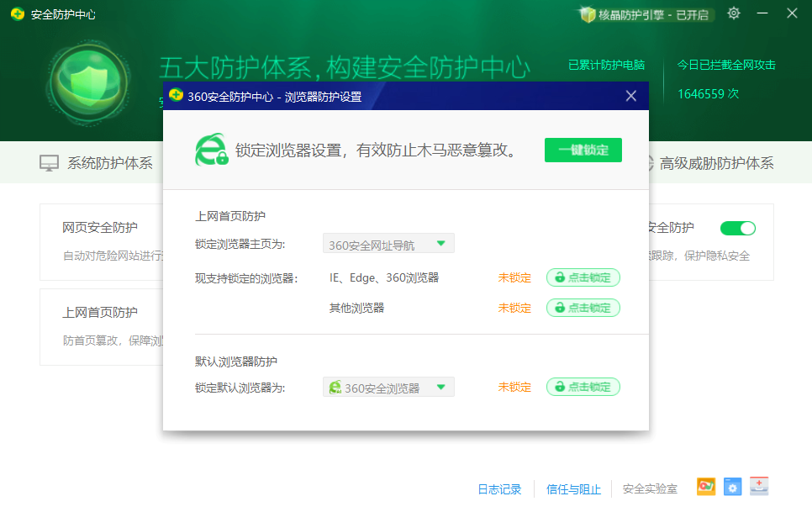Minimize the 安全防护中心 window

(x=762, y=13)
